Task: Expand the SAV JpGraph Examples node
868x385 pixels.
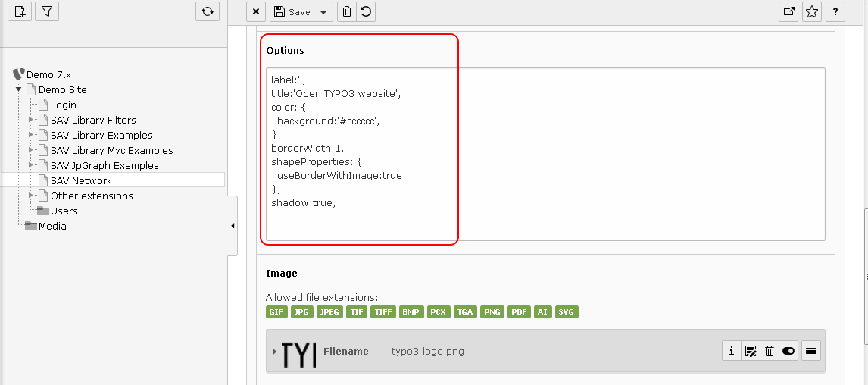Action: click(x=30, y=165)
